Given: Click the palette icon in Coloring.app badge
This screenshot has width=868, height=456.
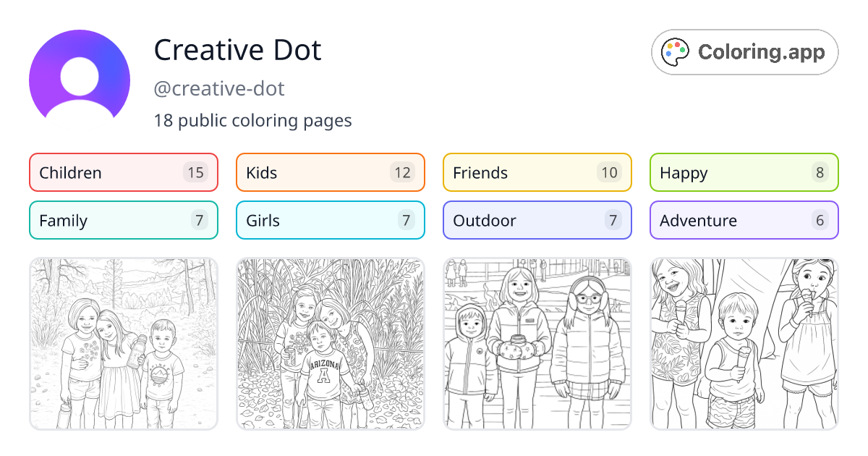Looking at the screenshot, I should coord(675,51).
